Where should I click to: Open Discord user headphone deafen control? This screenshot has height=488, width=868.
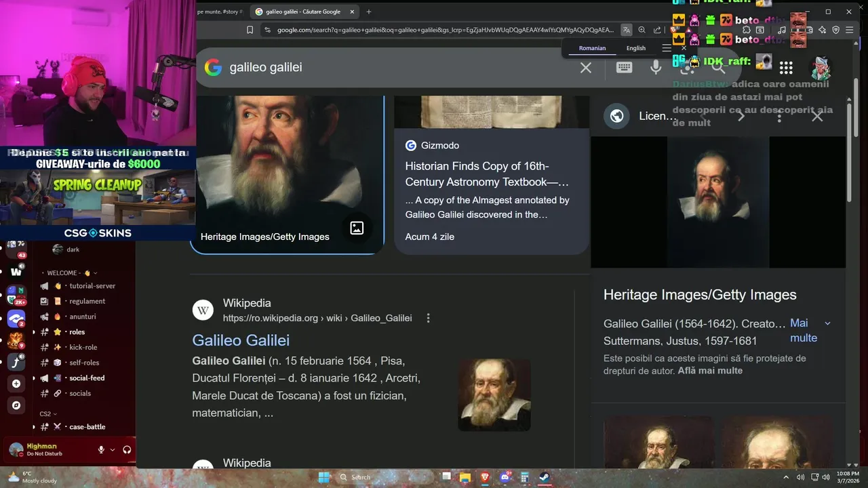coord(127,449)
